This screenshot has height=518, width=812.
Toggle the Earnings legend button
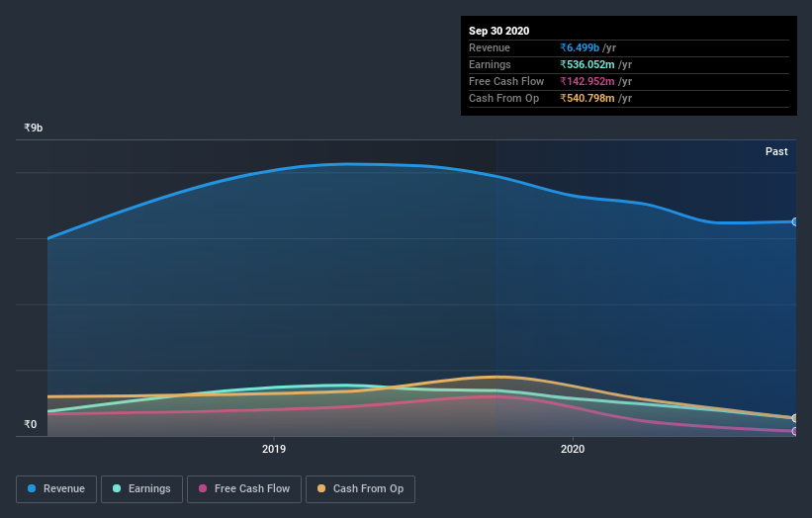coord(141,489)
